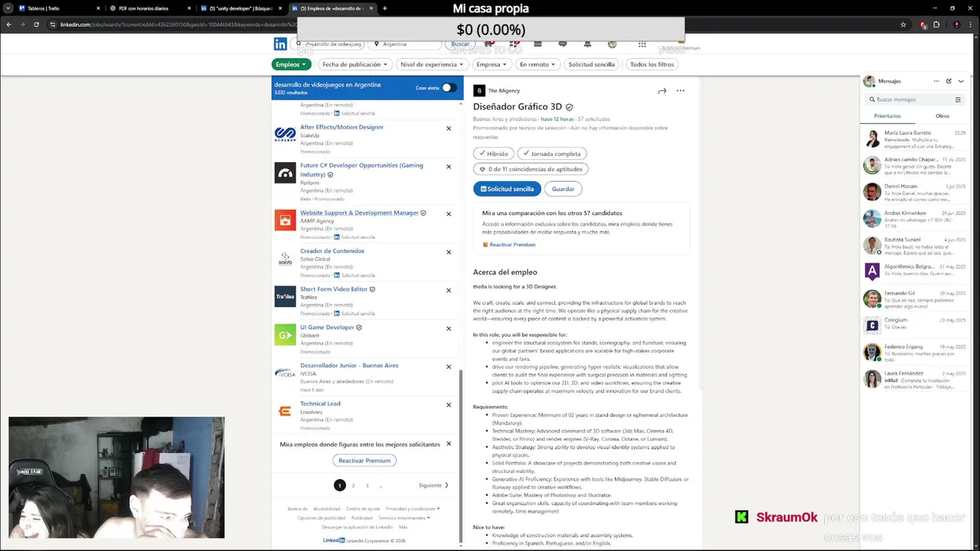Compose a new message in Mensajes
Viewport: 980px width, 551px height.
[x=949, y=81]
